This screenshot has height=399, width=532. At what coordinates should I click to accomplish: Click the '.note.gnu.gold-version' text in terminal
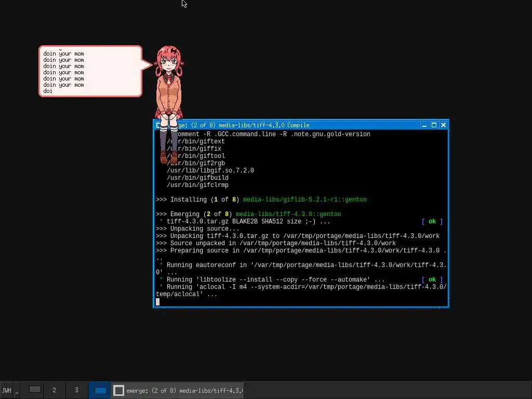pyautogui.click(x=330, y=134)
